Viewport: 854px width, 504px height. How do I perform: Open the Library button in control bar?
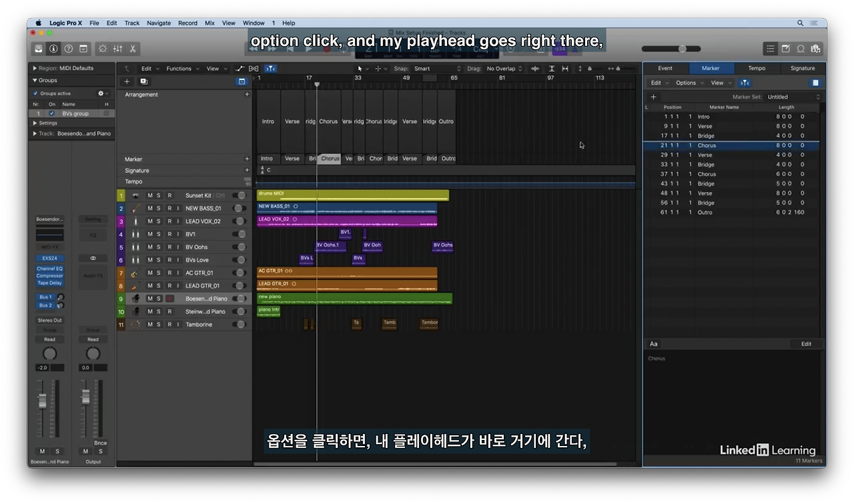(39, 49)
